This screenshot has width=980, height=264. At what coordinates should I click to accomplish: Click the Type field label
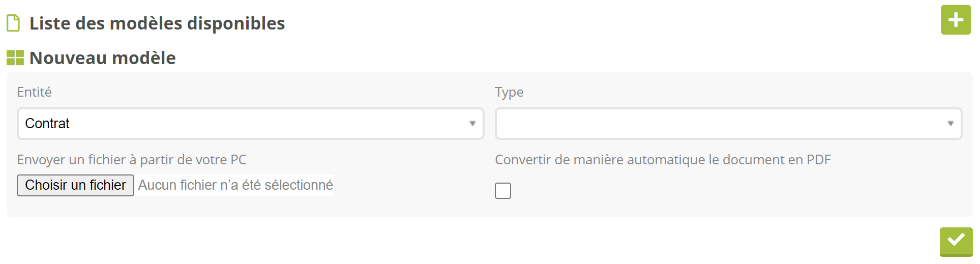point(509,92)
